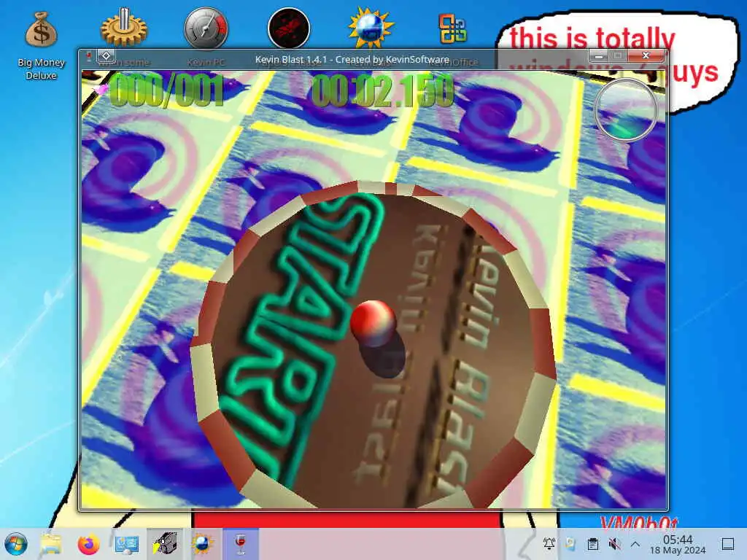The width and height of the screenshot is (747, 560).
Task: Open the Big Money Deluxe desktop icon
Action: coord(41,44)
